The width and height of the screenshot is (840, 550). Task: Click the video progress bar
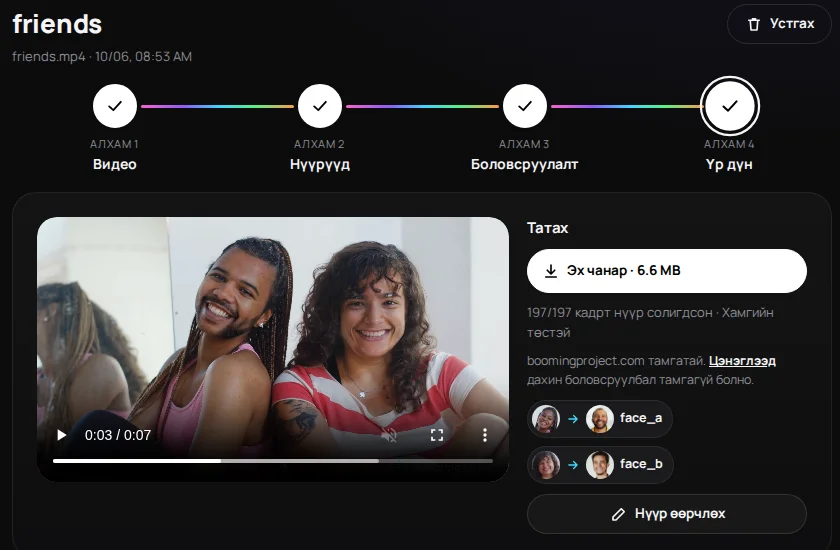(x=273, y=461)
